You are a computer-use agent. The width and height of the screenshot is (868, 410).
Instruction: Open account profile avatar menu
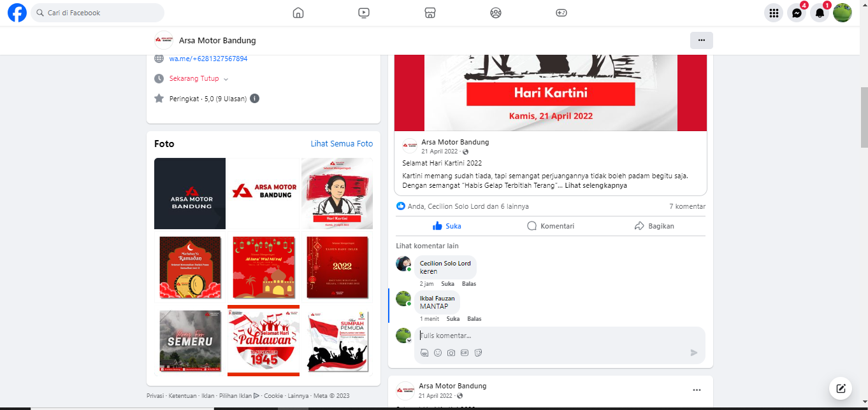[x=843, y=13]
